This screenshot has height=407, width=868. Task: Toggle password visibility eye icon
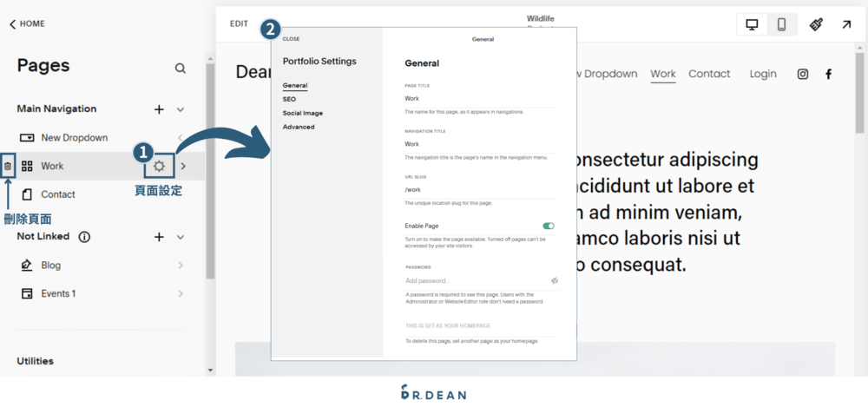[x=554, y=280]
